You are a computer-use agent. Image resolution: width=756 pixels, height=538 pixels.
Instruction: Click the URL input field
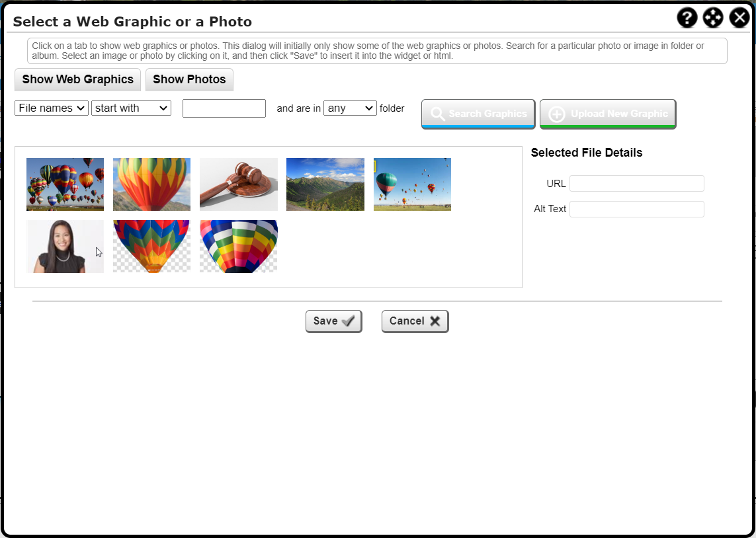coord(636,183)
